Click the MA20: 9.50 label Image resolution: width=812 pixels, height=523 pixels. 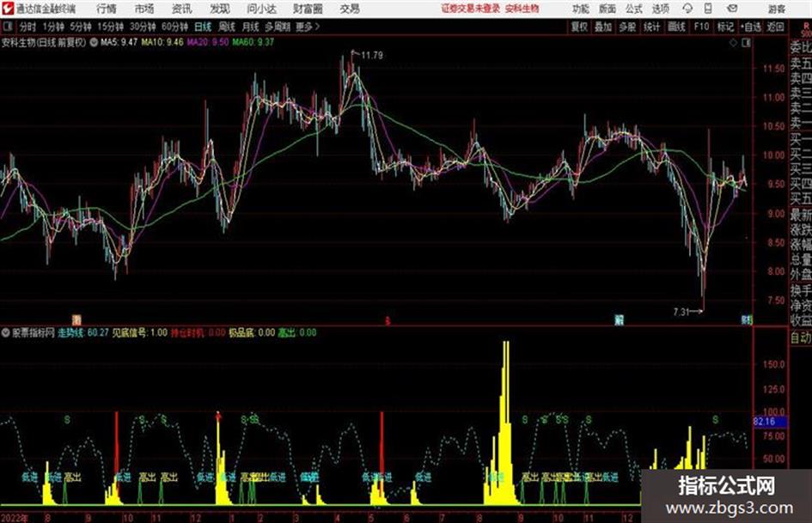[x=208, y=42]
